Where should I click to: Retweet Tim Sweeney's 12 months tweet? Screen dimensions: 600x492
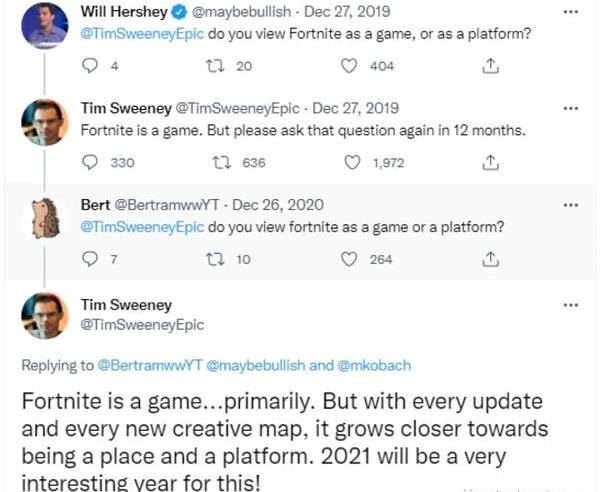pyautogui.click(x=226, y=163)
